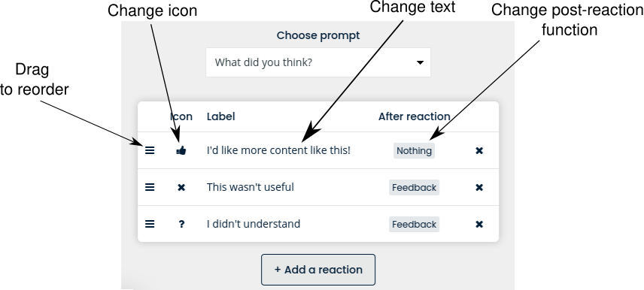644x290 pixels.
Task: Click the arrow of the Choose prompt dropdown
Action: click(x=420, y=63)
